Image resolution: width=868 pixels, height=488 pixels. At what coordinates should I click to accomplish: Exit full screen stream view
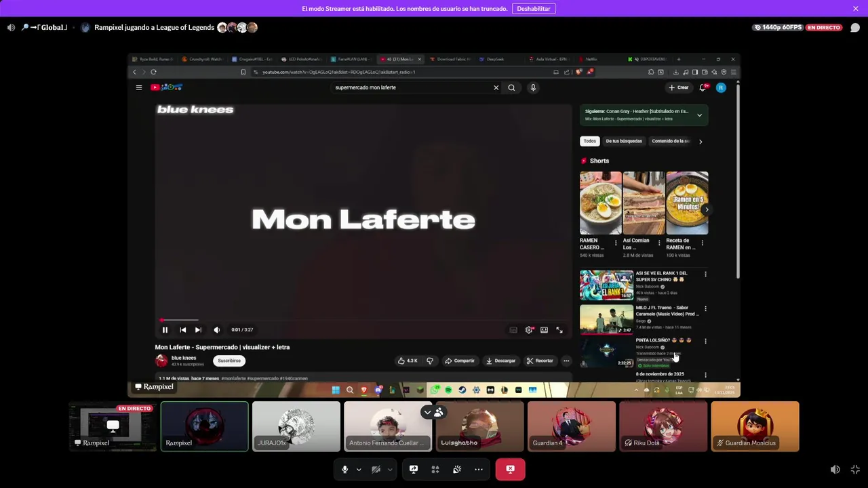pos(855,469)
